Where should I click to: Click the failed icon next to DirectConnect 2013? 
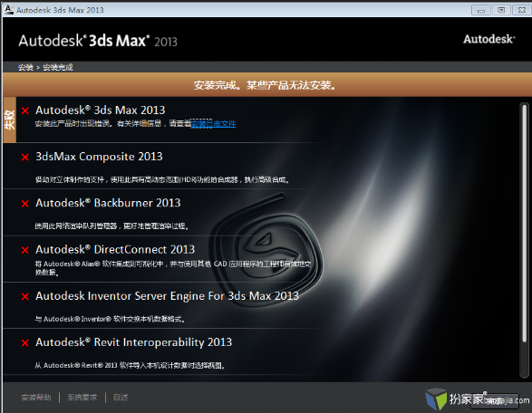[x=25, y=250]
